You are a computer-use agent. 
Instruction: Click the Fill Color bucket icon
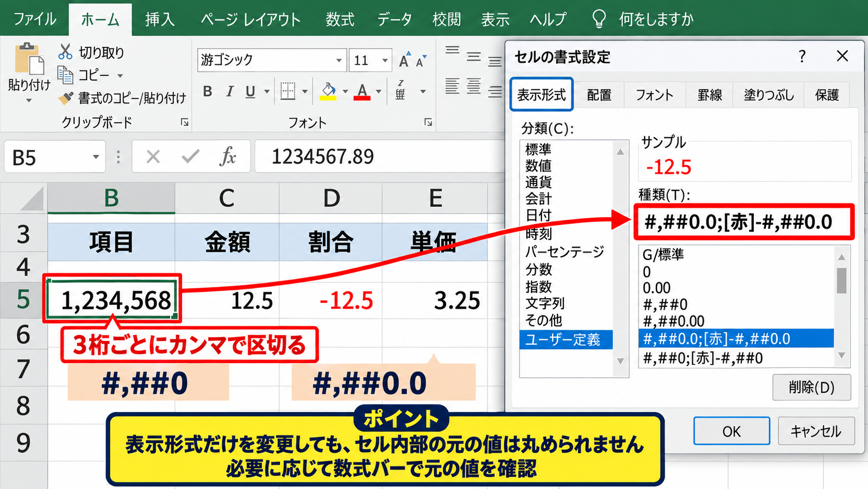click(328, 91)
